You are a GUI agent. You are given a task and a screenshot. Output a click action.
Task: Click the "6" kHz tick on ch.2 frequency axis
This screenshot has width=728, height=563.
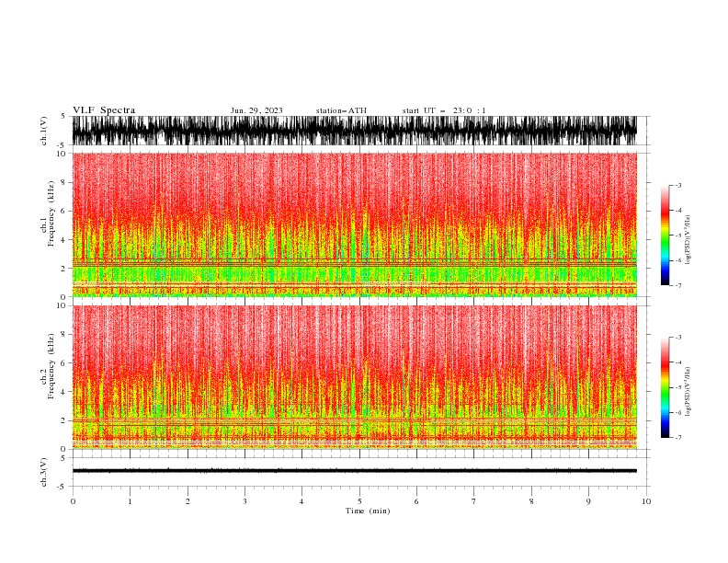(x=64, y=363)
